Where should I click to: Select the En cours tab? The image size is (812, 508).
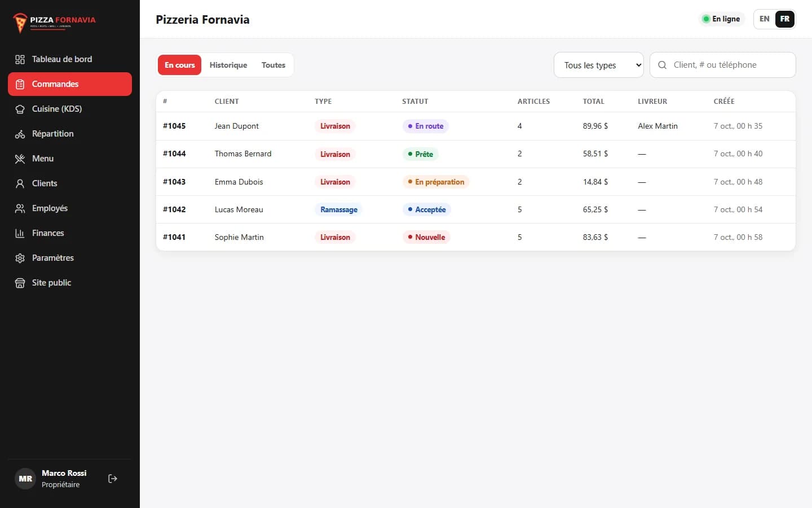pyautogui.click(x=179, y=65)
